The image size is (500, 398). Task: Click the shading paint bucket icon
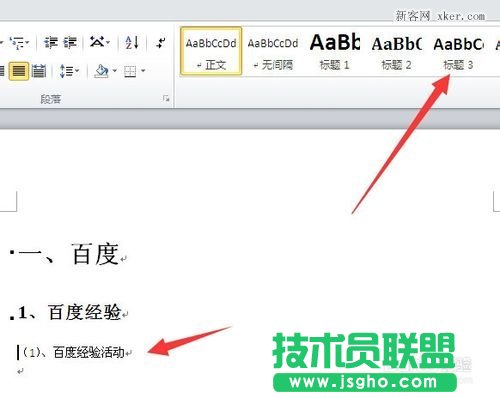click(101, 71)
